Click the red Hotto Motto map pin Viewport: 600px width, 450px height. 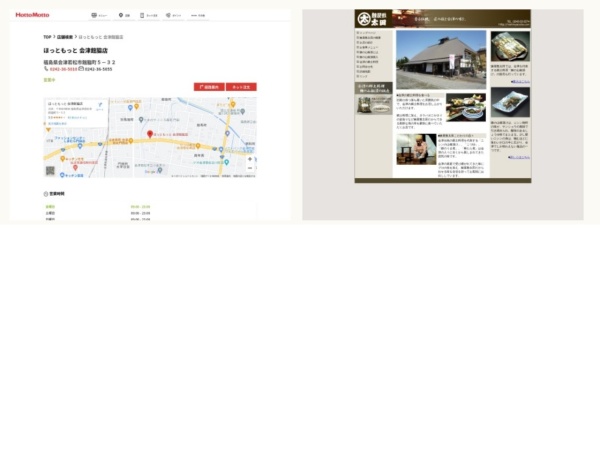click(x=150, y=134)
